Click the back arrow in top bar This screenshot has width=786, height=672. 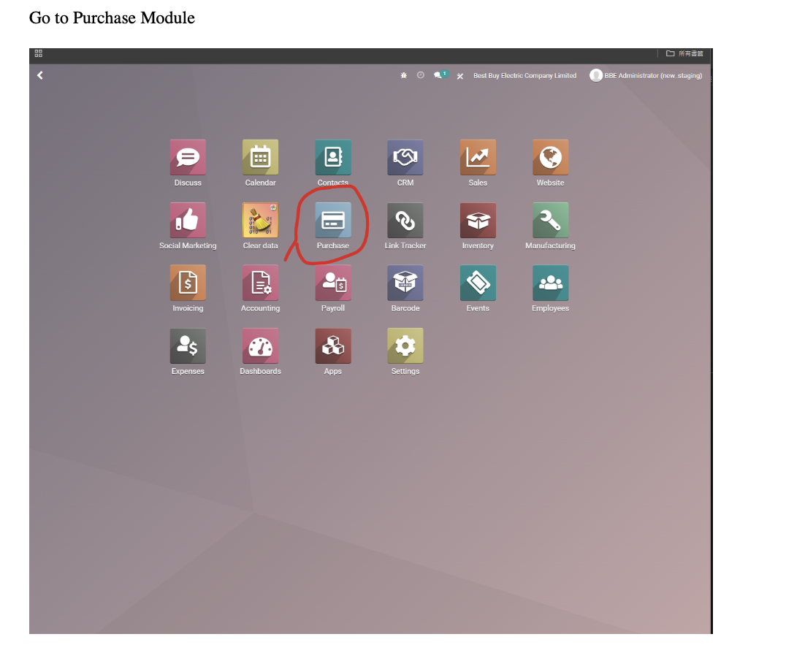coord(40,75)
